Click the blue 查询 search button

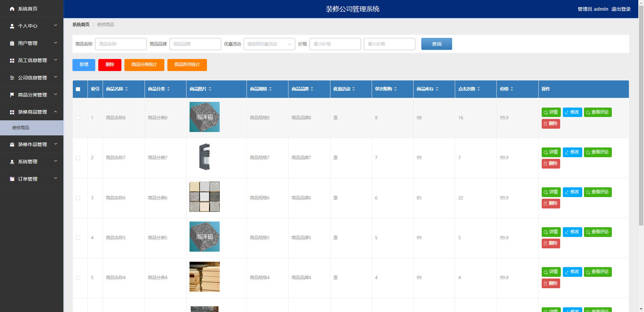point(436,44)
